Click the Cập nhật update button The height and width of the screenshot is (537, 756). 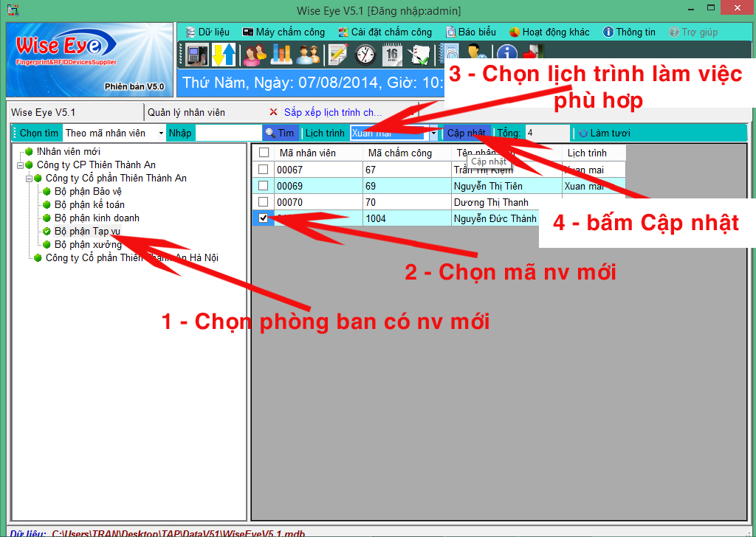click(467, 134)
